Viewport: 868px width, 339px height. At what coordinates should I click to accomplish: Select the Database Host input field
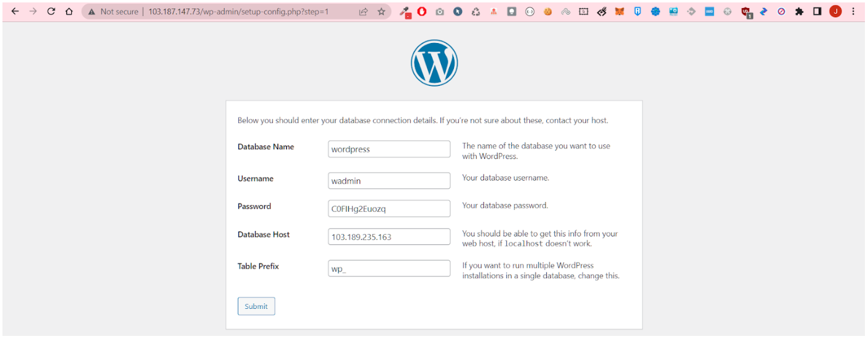click(x=389, y=236)
